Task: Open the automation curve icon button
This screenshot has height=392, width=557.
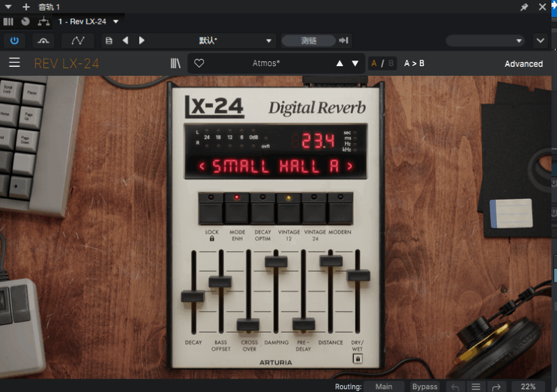Action: pyautogui.click(x=78, y=40)
